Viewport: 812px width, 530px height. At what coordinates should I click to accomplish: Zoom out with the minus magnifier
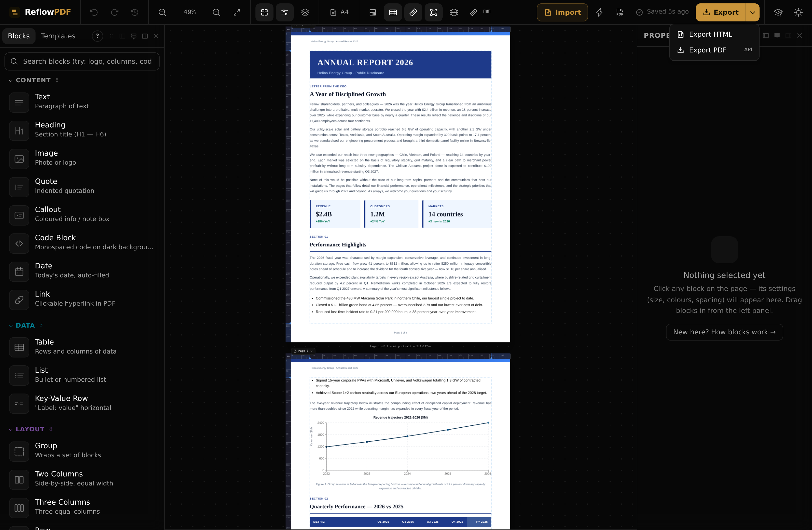[x=162, y=12]
